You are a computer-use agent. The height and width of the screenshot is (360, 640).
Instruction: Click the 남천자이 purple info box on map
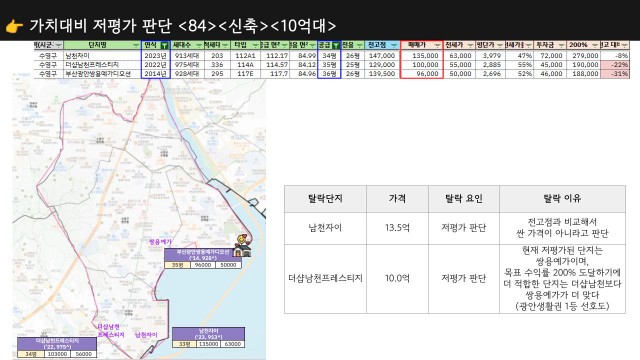209,338
